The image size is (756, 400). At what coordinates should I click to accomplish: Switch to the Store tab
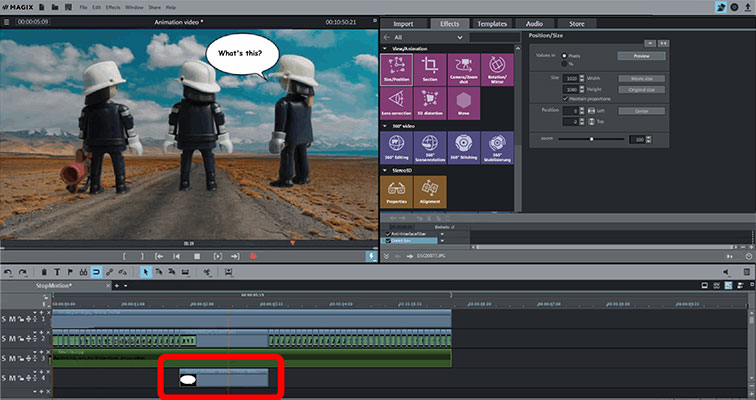577,24
